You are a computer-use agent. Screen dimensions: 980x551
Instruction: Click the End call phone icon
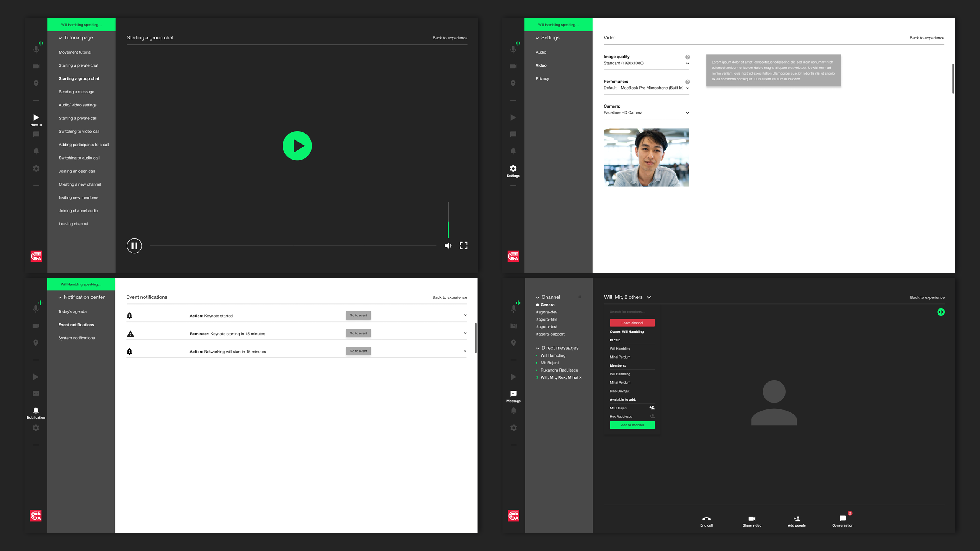(x=706, y=519)
